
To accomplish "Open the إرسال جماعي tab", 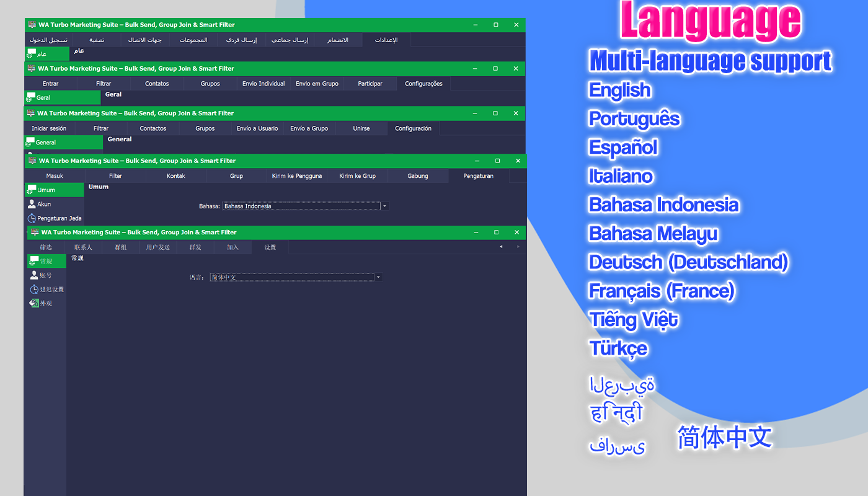I will (x=290, y=40).
